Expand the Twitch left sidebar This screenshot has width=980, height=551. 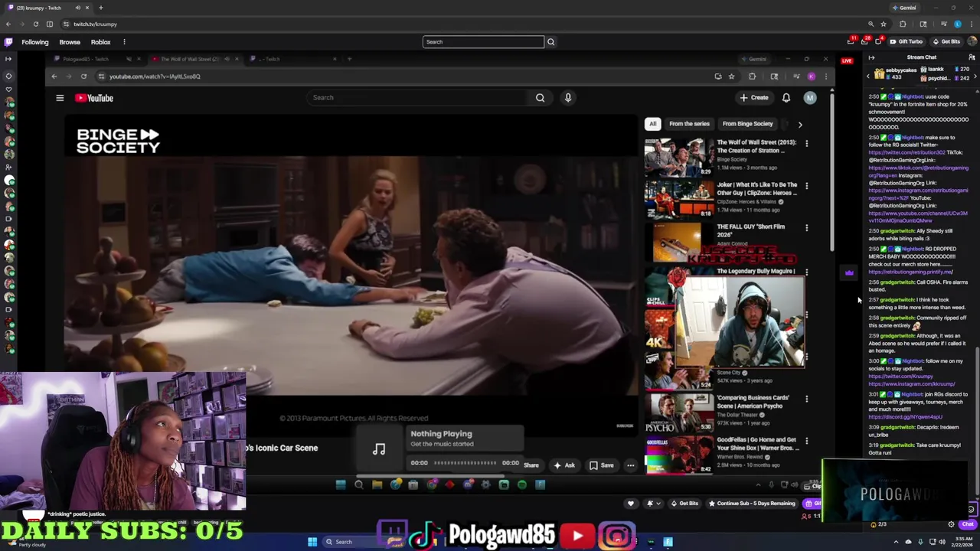pyautogui.click(x=8, y=59)
